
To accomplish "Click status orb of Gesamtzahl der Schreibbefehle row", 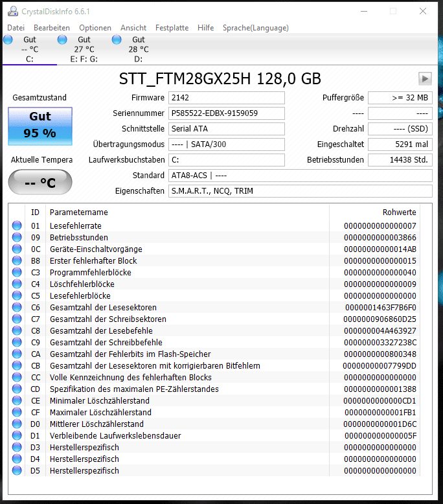I will click(x=17, y=342).
